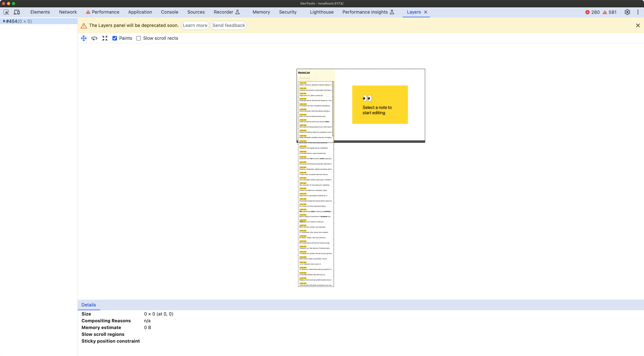Viewport: 644px width, 356px height.
Task: Enable Slow scroll rects checkbox
Action: pyautogui.click(x=139, y=38)
